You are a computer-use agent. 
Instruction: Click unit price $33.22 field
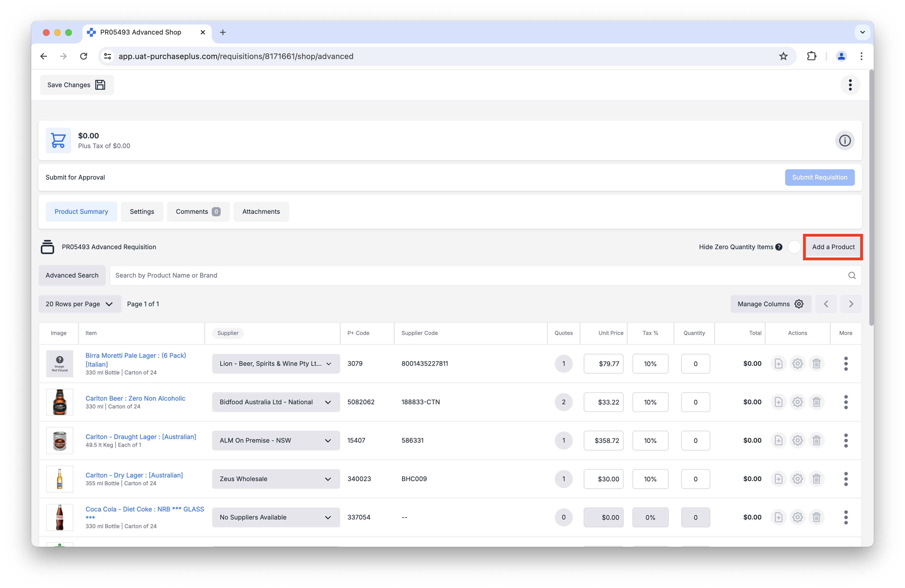point(604,402)
